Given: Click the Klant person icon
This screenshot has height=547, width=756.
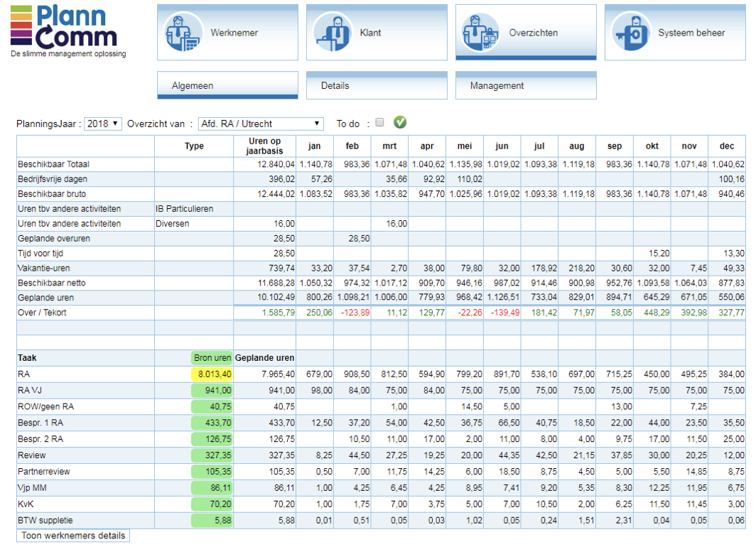Looking at the screenshot, I should pyautogui.click(x=333, y=33).
